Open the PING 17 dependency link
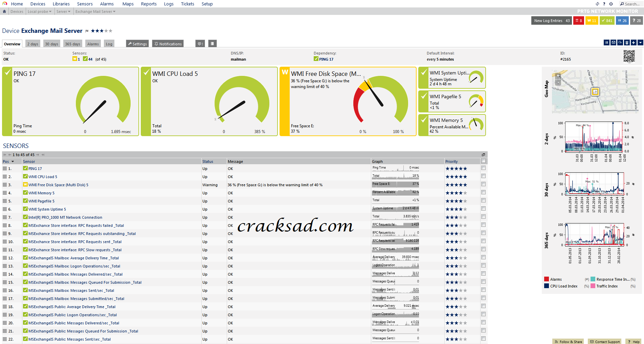The height and width of the screenshot is (344, 644). (x=326, y=59)
